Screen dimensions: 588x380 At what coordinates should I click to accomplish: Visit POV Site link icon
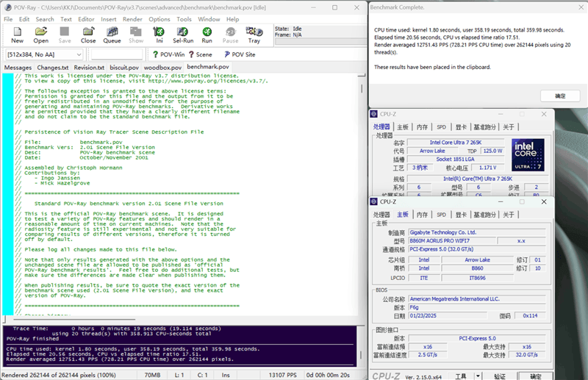pos(240,54)
